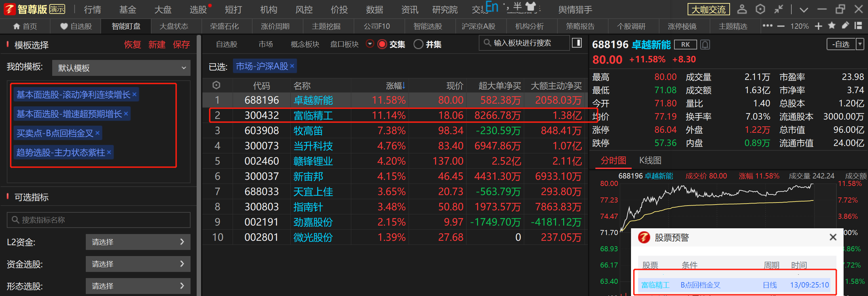Remove the 市场-沪深A股 selected tag

(292, 66)
